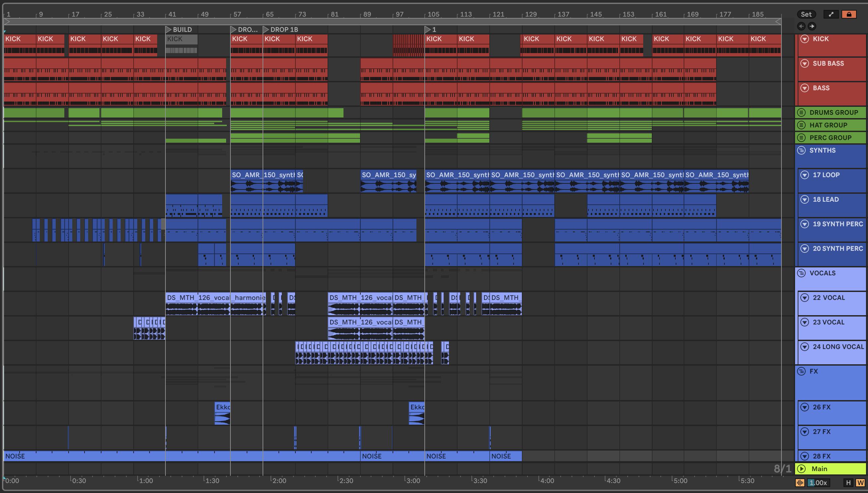868x493 pixels.
Task: Fold the HAT GROUP group icon
Action: point(801,125)
